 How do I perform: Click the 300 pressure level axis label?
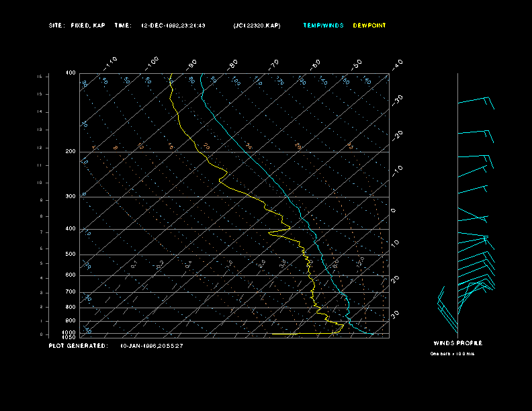tap(71, 196)
